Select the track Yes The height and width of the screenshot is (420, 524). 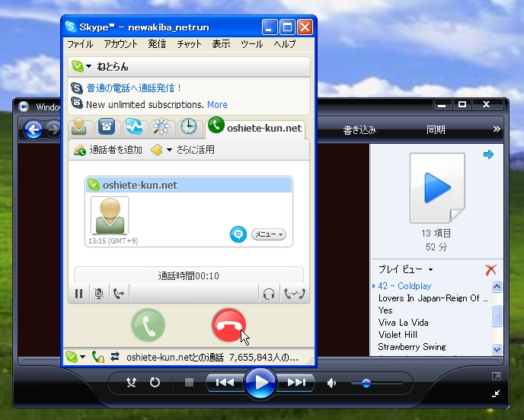pos(385,310)
